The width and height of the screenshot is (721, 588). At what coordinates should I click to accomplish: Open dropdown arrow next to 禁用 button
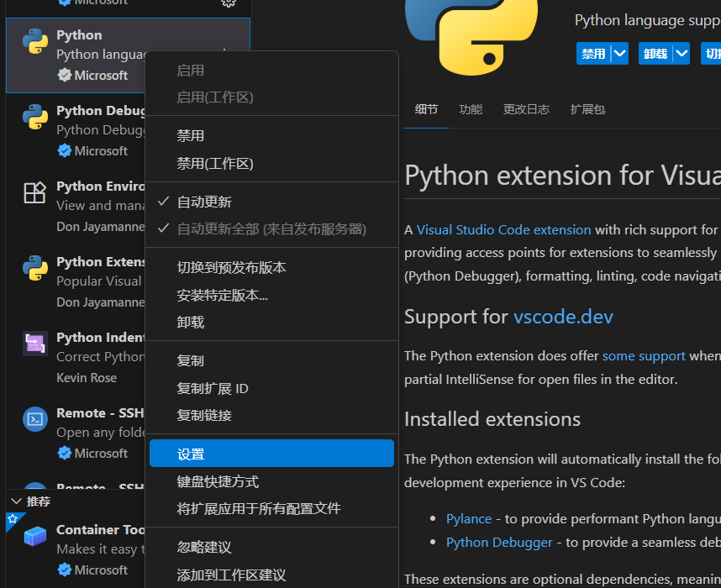pyautogui.click(x=620, y=53)
